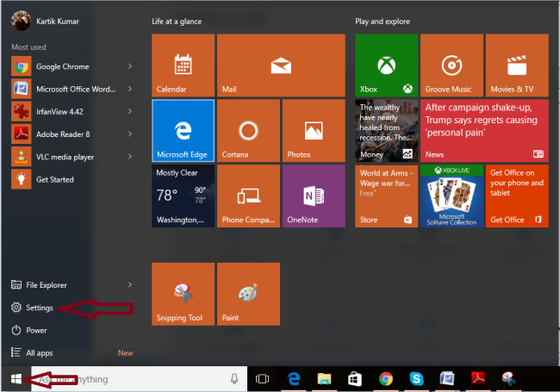The height and width of the screenshot is (392, 560).
Task: Open Settings from the Start menu
Action: pyautogui.click(x=40, y=308)
